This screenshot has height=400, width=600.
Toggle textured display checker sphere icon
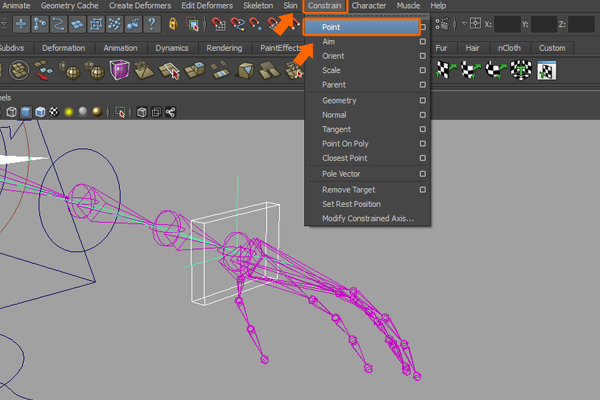click(x=54, y=112)
